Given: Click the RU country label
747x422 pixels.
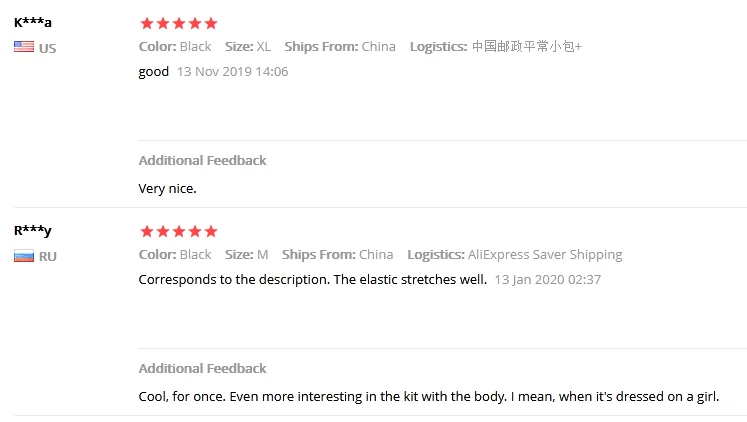Looking at the screenshot, I should (x=48, y=257).
